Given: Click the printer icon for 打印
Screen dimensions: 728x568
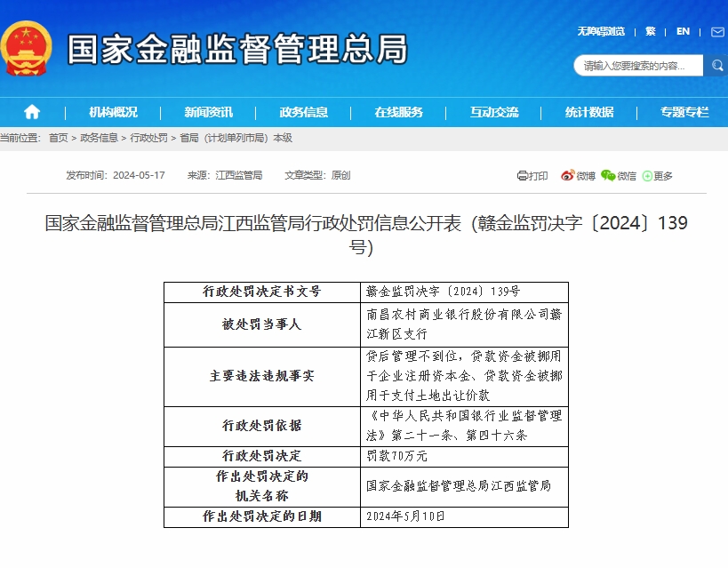Looking at the screenshot, I should [x=523, y=175].
